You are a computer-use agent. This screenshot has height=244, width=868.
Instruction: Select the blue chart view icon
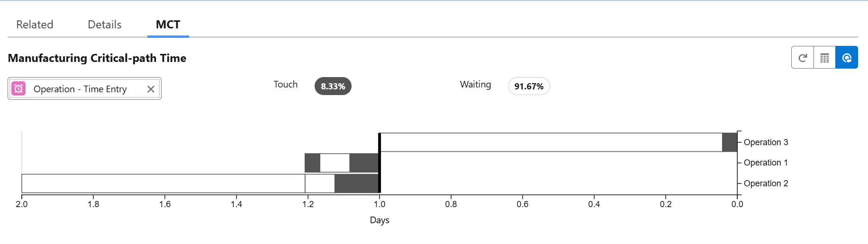pyautogui.click(x=847, y=58)
